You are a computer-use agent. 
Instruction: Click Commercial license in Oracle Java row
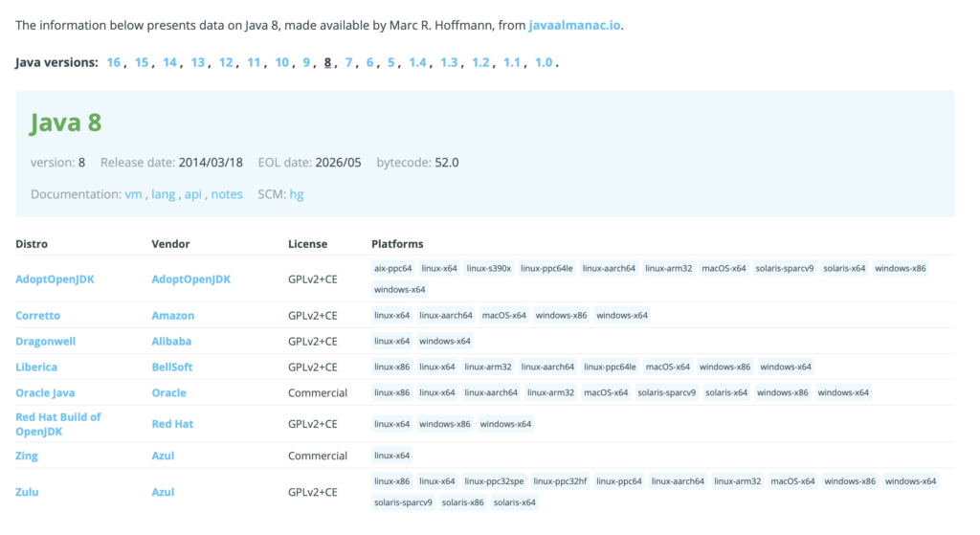318,392
